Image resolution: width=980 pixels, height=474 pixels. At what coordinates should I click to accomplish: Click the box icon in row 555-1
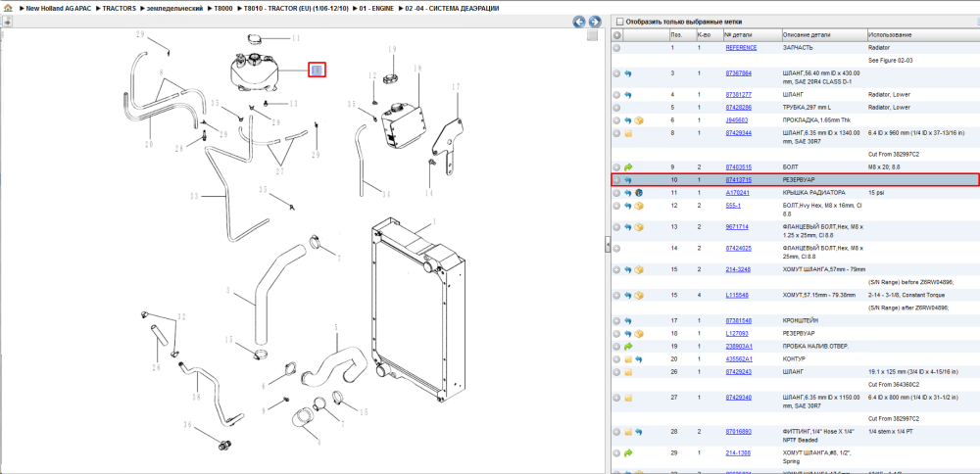(x=639, y=206)
